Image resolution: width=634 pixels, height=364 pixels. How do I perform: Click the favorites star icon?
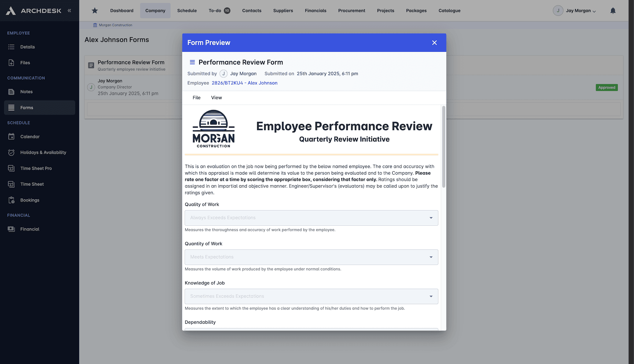pos(95,11)
